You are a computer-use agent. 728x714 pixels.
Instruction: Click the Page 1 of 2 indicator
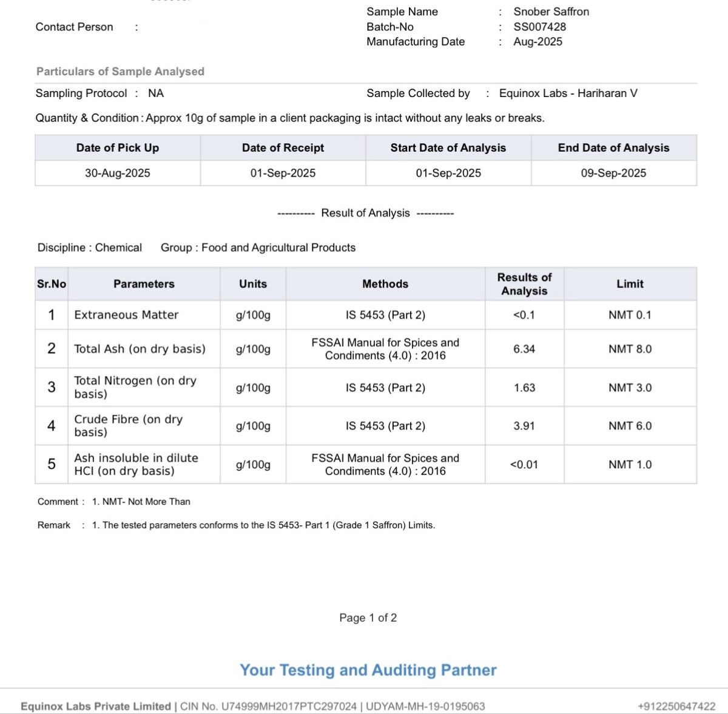tap(368, 618)
